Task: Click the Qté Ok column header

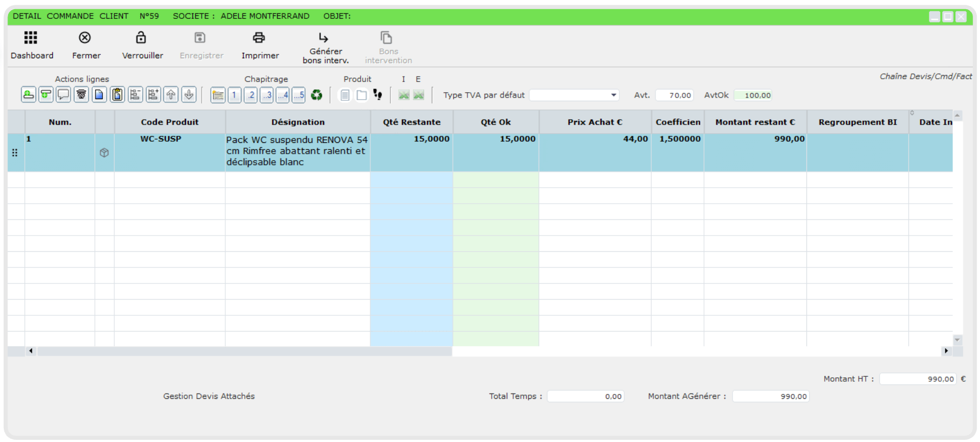Action: click(x=496, y=122)
